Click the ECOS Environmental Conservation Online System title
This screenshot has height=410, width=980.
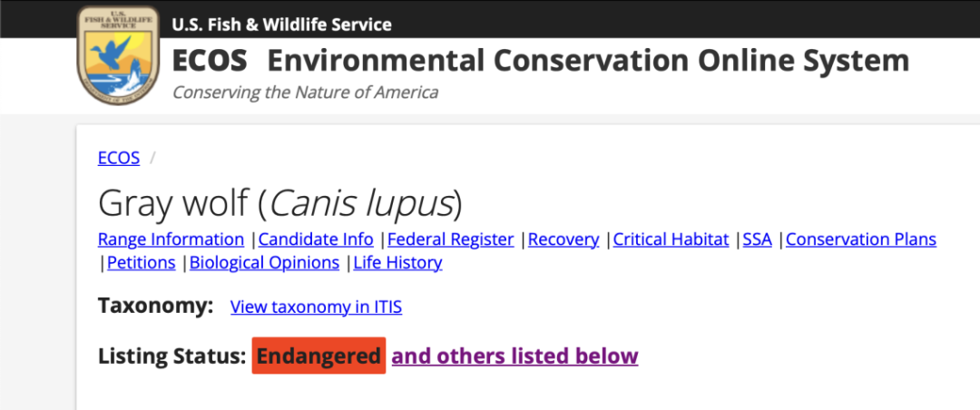tap(541, 61)
